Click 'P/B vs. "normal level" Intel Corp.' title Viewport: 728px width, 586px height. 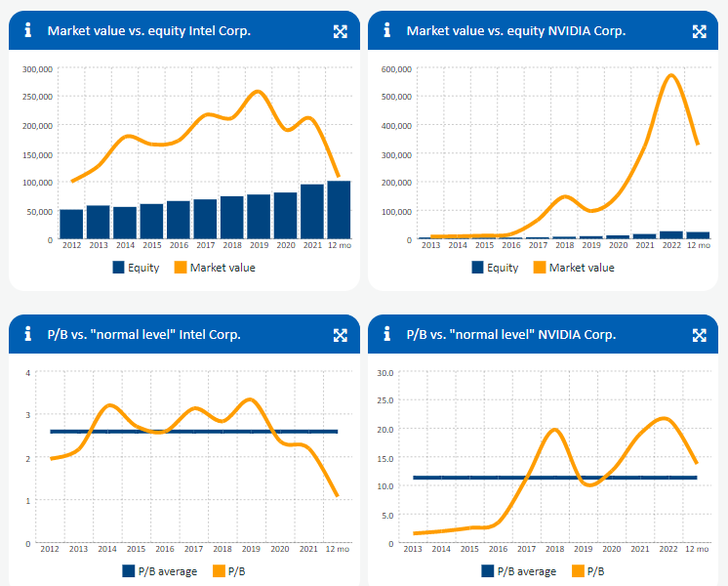pyautogui.click(x=143, y=335)
